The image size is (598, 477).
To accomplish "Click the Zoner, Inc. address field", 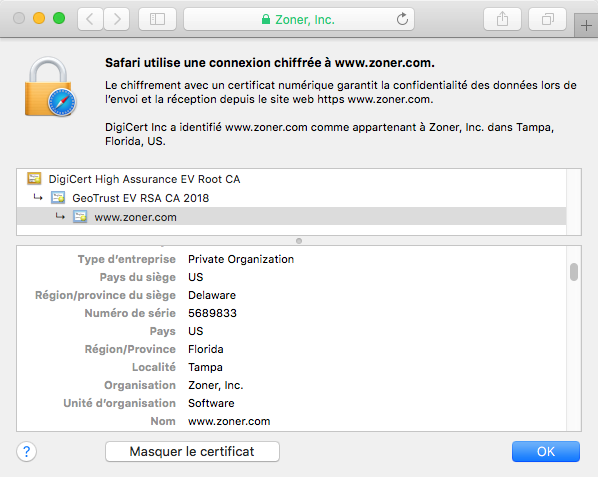I will (x=299, y=19).
